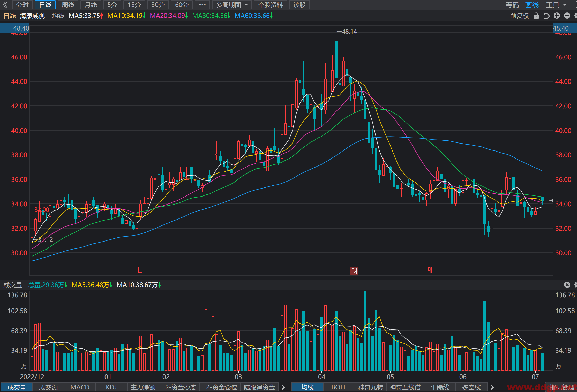This screenshot has width=577, height=392.
Task: Click the 均线 indicator label
Action: pyautogui.click(x=58, y=16)
